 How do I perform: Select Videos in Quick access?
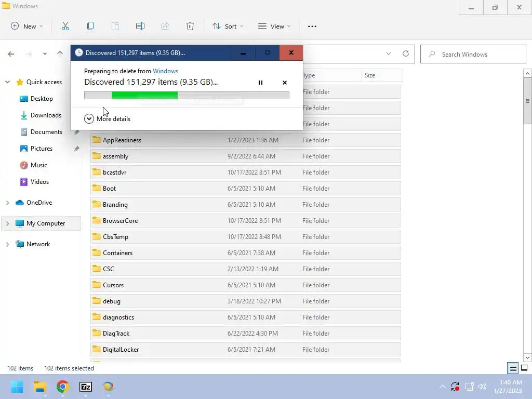click(39, 182)
